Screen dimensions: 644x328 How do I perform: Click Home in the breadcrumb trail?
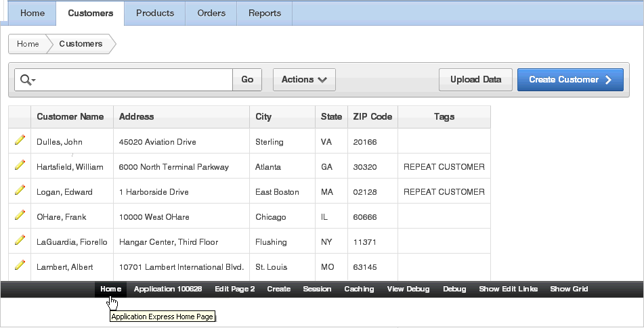(28, 44)
